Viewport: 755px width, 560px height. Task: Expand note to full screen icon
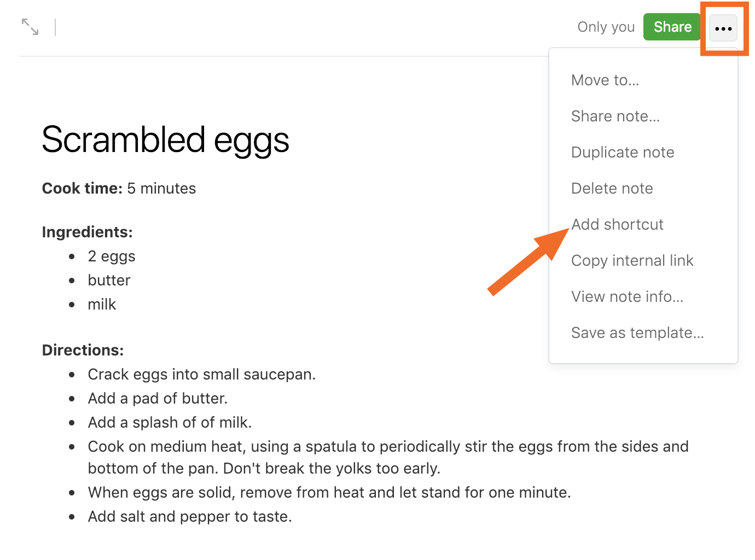pyautogui.click(x=30, y=27)
